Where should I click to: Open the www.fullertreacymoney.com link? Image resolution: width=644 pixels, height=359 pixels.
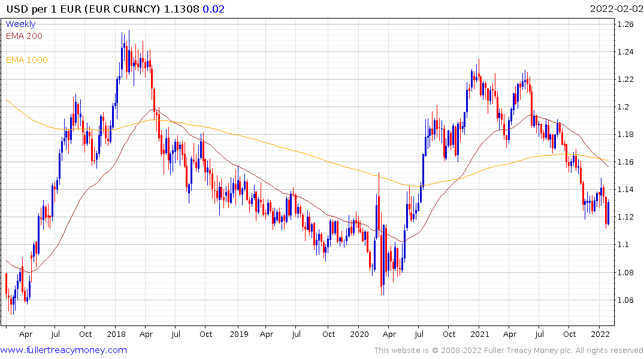(64, 350)
